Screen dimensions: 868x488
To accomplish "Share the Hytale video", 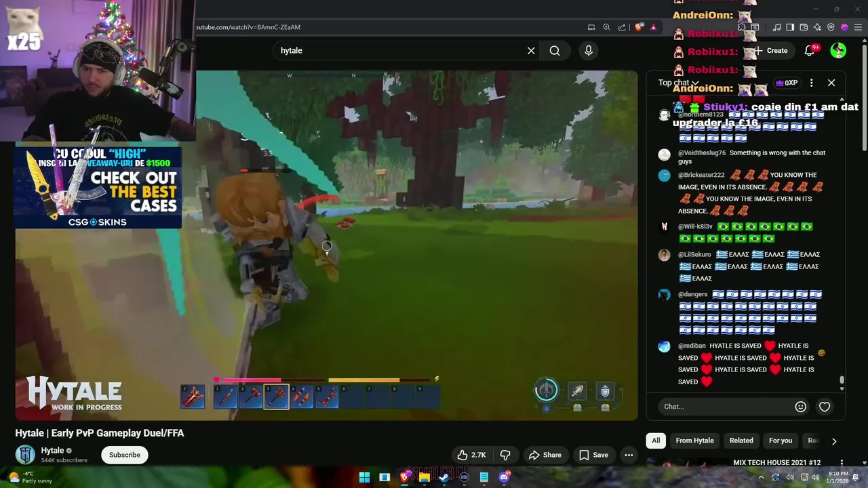I will point(545,455).
